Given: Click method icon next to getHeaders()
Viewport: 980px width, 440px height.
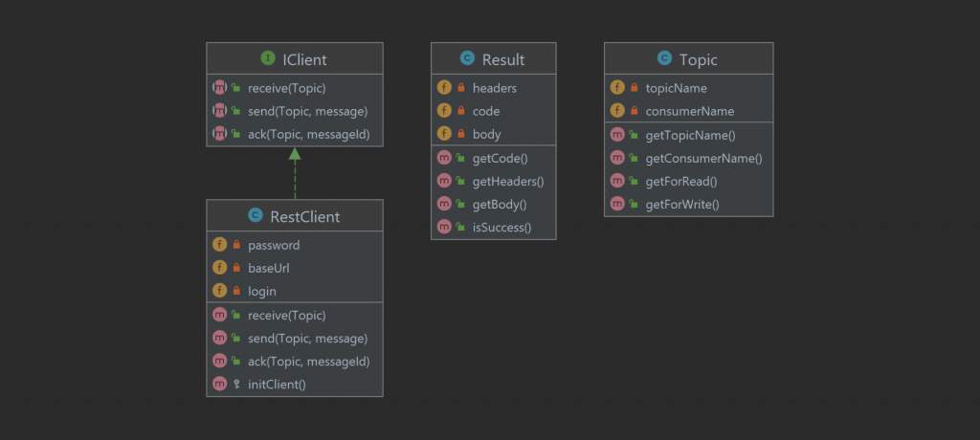Looking at the screenshot, I should pos(444,181).
